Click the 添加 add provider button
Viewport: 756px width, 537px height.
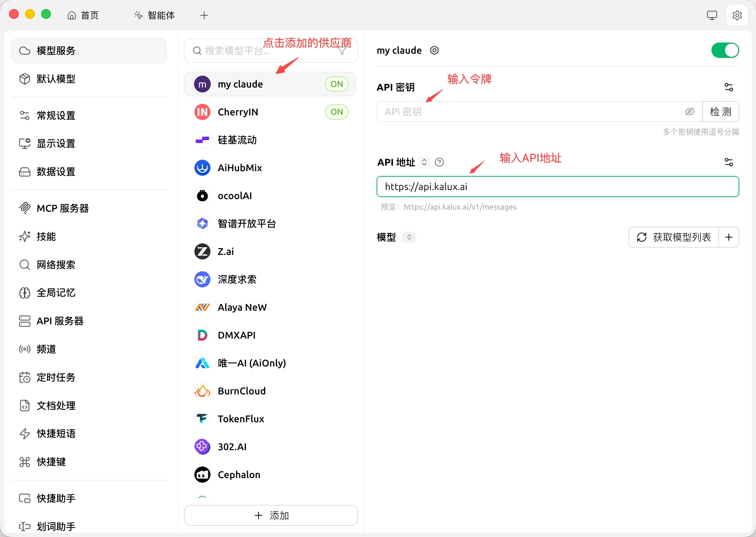coord(271,515)
